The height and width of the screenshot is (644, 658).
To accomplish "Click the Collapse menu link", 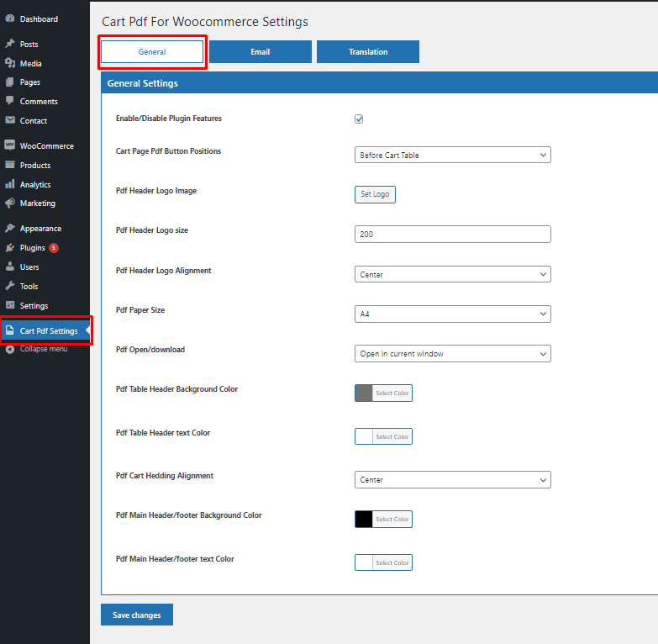I will point(44,349).
